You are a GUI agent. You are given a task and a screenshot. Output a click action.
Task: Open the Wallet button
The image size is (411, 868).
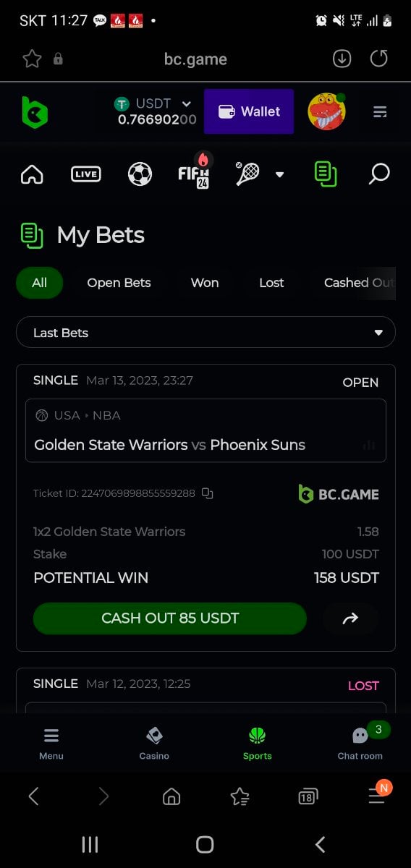[x=249, y=111]
